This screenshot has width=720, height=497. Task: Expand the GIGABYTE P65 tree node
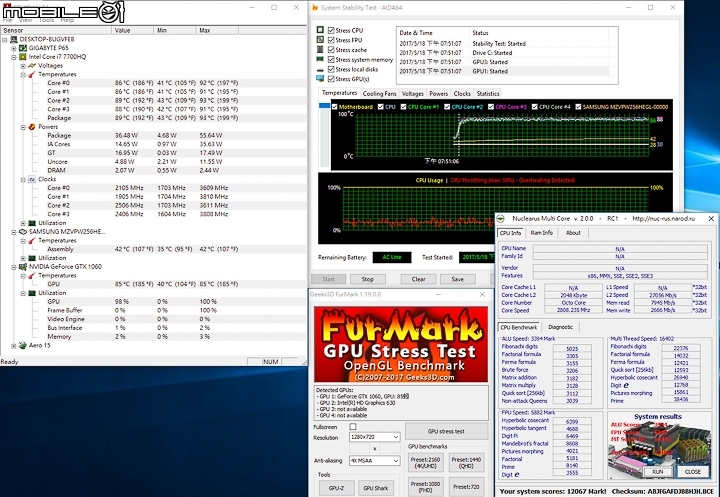coord(14,48)
